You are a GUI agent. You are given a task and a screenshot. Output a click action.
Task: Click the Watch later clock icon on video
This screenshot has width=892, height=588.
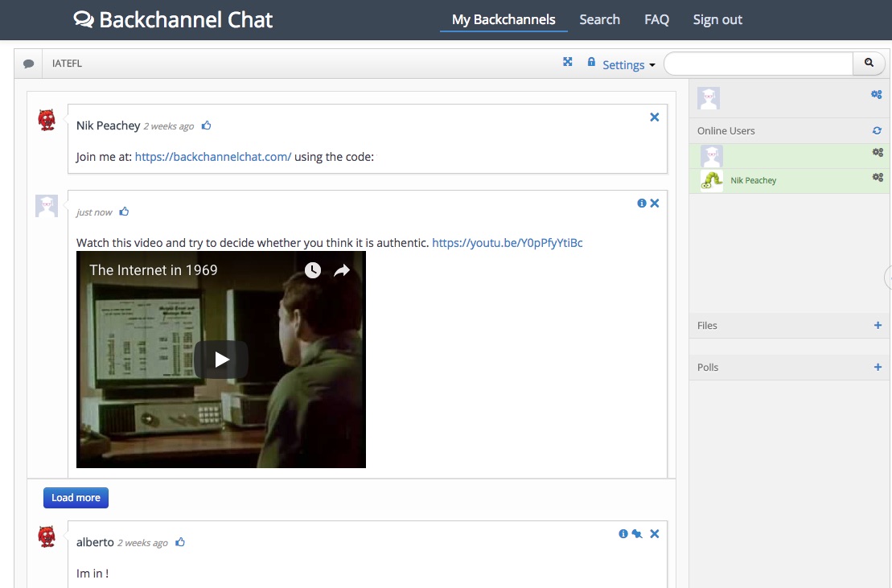coord(312,270)
